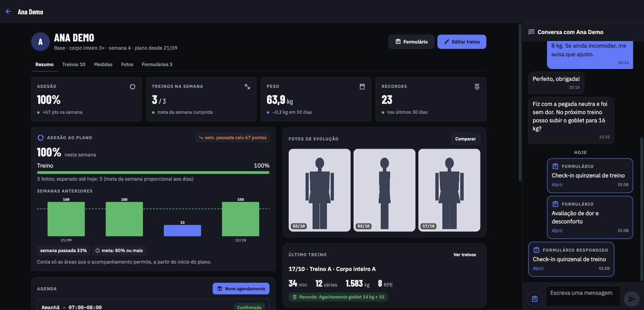This screenshot has width=644, height=310.
Task: Send the message with the arrow button
Action: (632, 299)
